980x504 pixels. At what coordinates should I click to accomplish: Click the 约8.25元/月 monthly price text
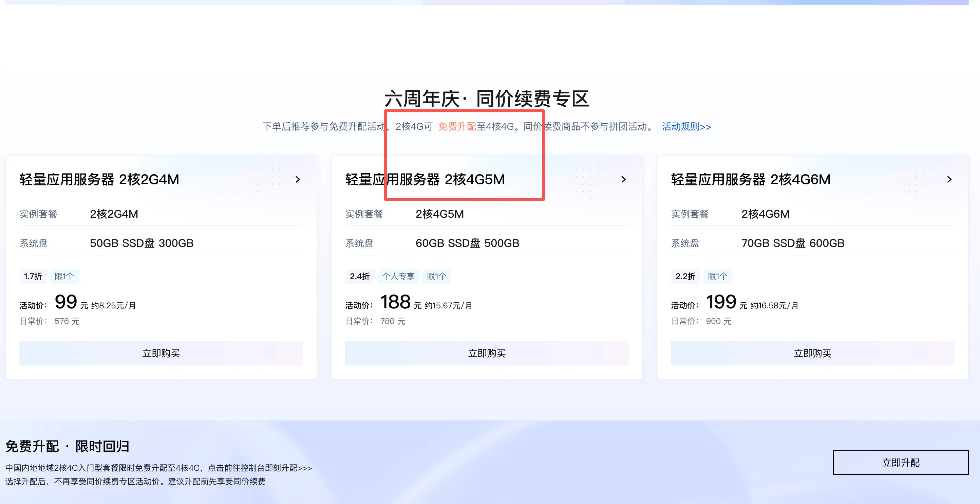tap(113, 305)
